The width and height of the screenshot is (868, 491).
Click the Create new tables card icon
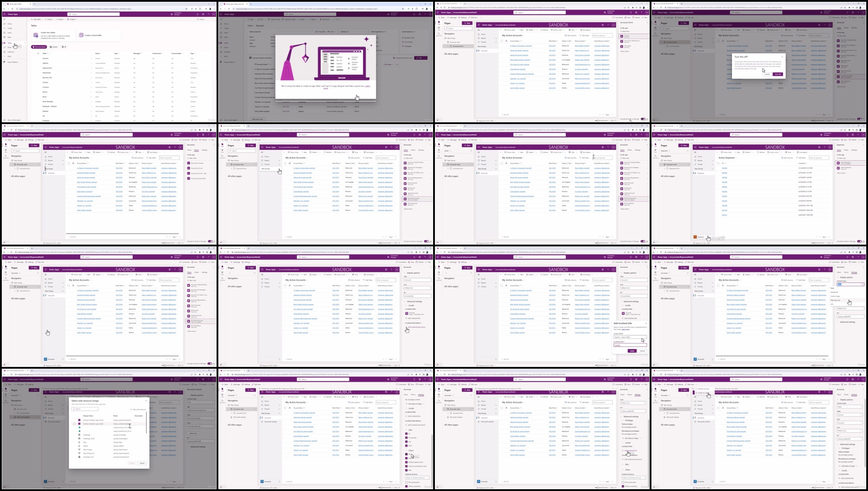pos(36,35)
